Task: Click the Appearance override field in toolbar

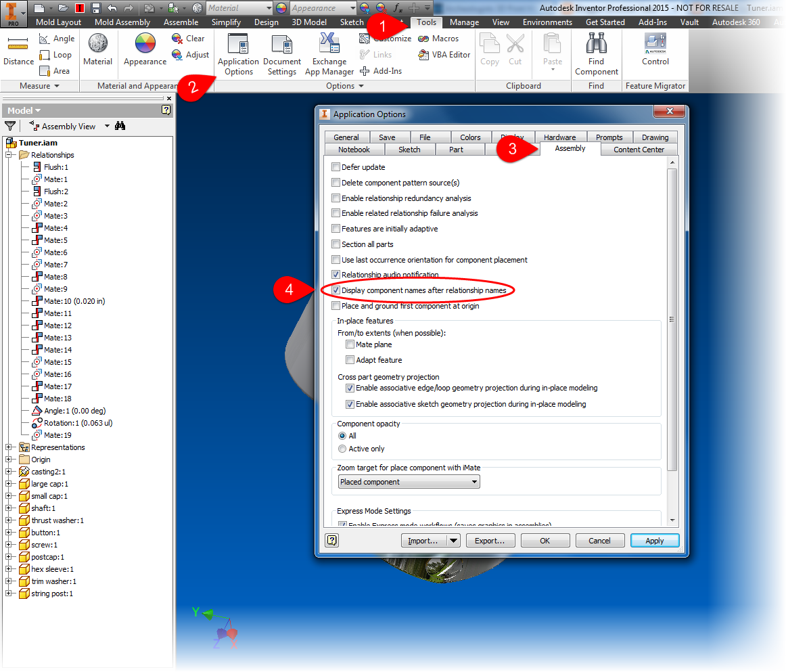Action: click(x=323, y=8)
